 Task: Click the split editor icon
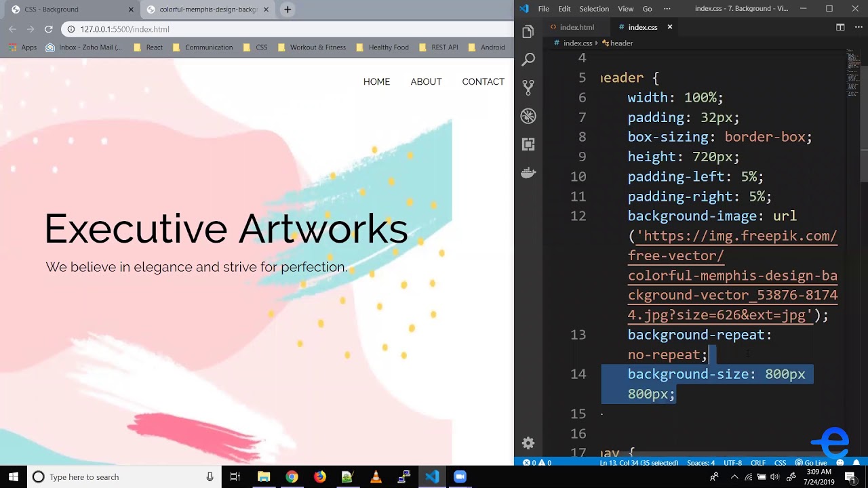tap(840, 27)
